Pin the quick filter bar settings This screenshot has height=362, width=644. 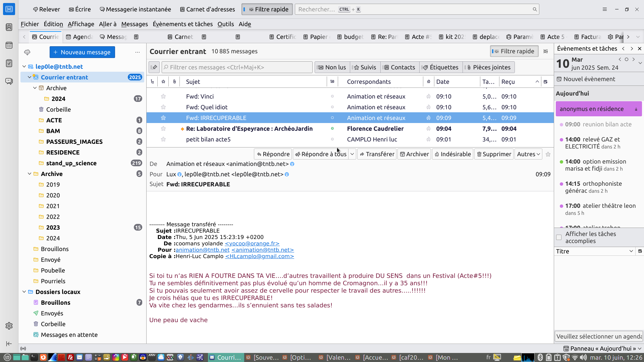(154, 67)
